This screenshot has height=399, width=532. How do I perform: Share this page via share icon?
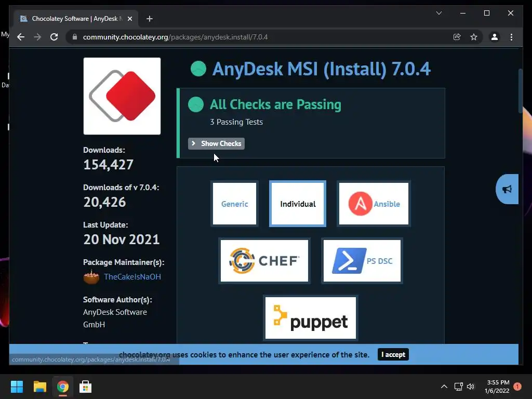pos(457,37)
